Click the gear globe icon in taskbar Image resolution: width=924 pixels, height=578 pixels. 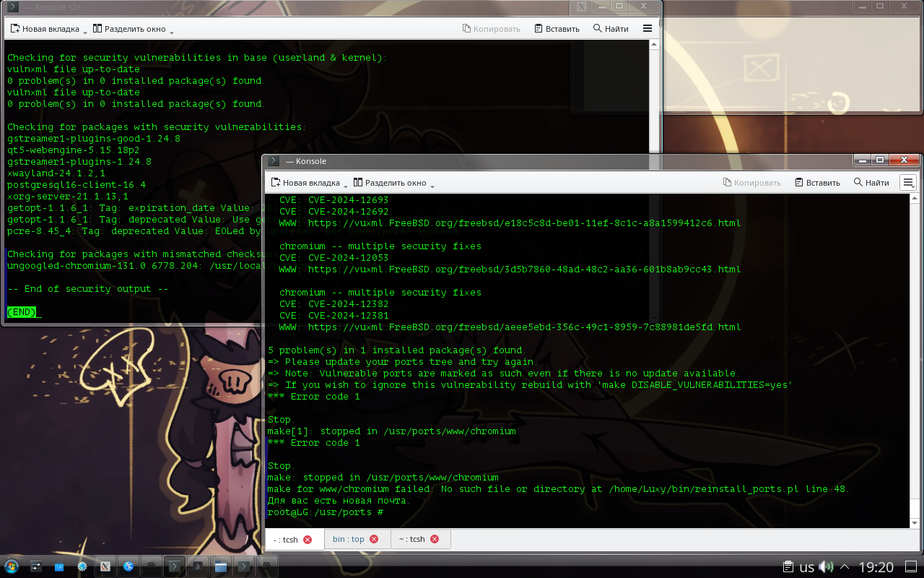click(82, 566)
